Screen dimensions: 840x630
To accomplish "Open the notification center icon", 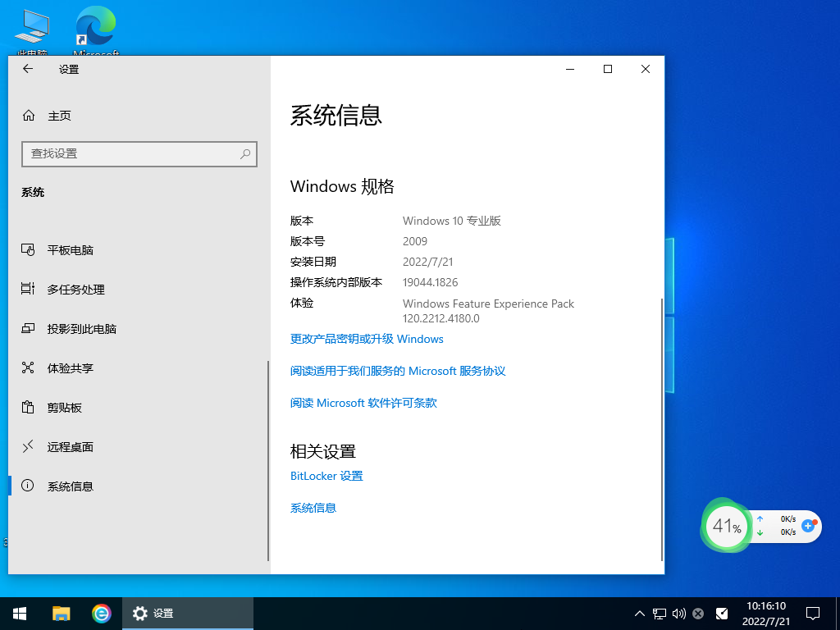I will (812, 613).
